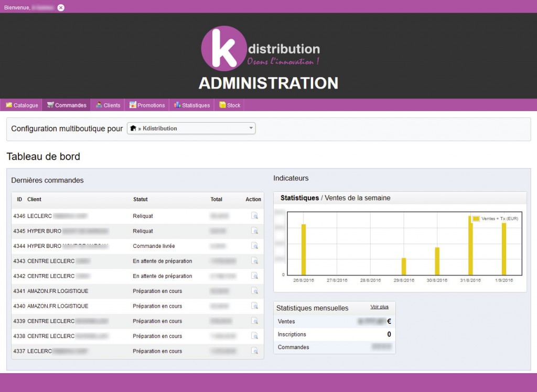This screenshot has height=392, width=537.
Task: Select the Statistiques tab
Action: pos(192,105)
